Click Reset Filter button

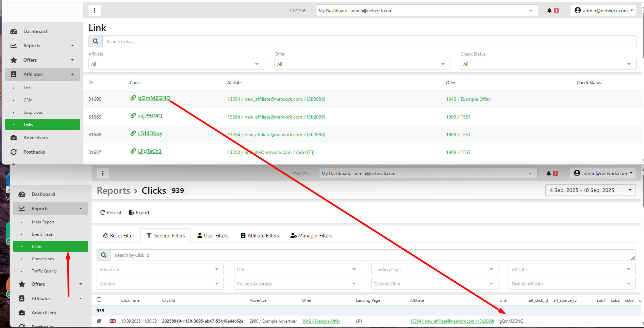click(118, 236)
